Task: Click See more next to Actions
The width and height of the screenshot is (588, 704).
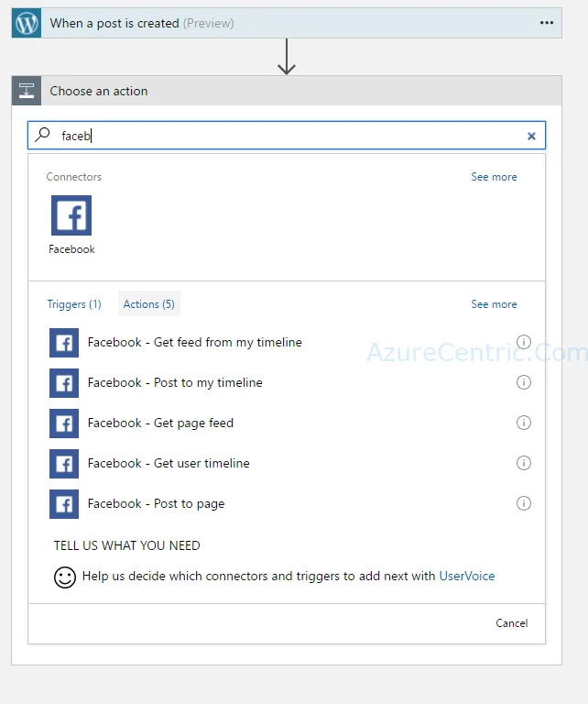Action: 494,304
